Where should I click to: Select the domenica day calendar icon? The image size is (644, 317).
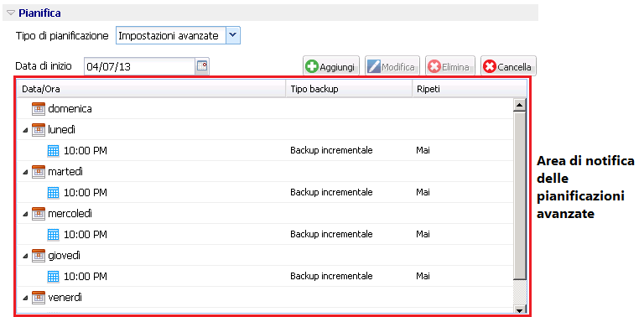[x=39, y=109]
